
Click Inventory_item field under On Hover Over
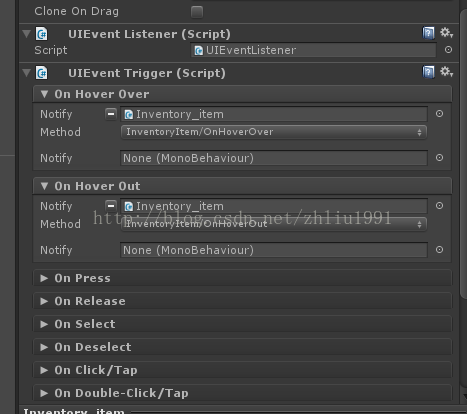274,114
